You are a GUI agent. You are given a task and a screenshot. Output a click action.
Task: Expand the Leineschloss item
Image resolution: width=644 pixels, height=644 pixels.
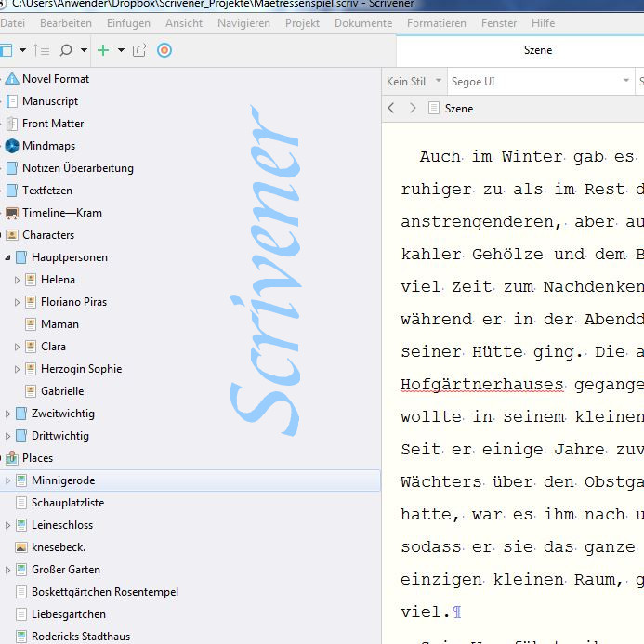pos(7,525)
